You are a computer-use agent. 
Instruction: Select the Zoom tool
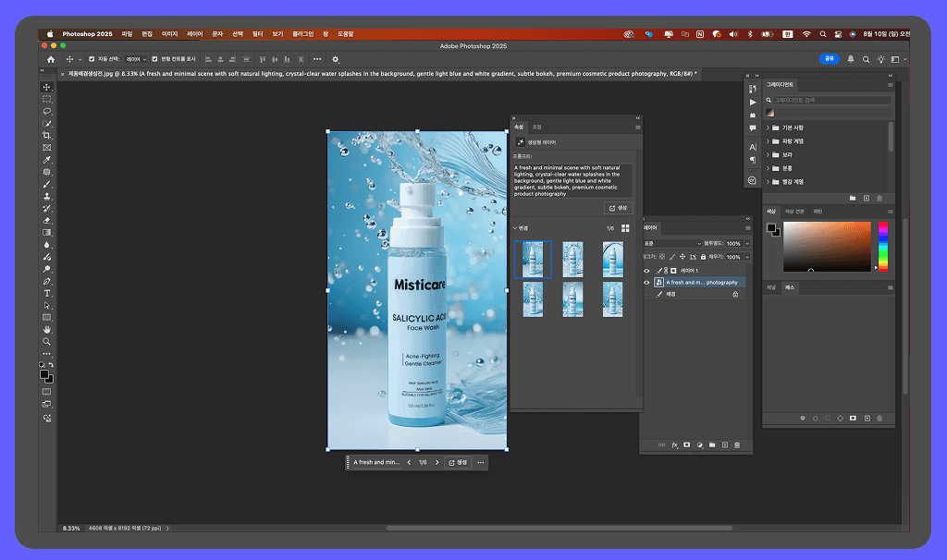pos(46,342)
